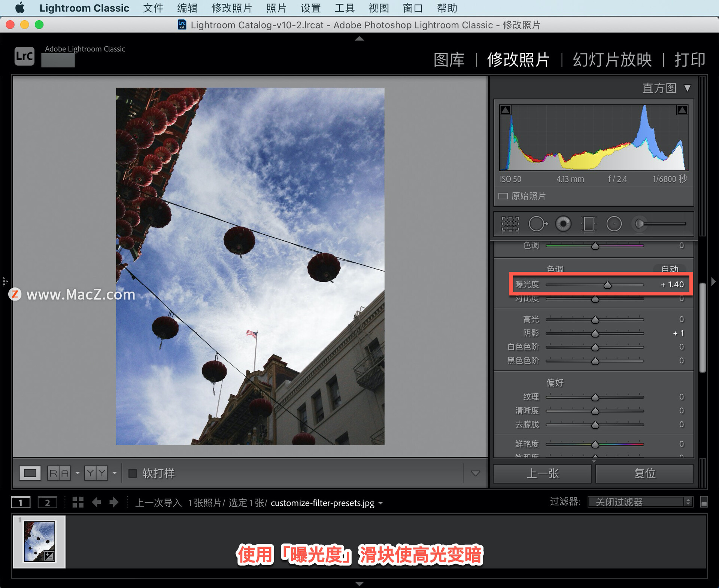Screen dimensions: 719x588
Task: Select the Graduated Filter tool
Action: [x=588, y=224]
